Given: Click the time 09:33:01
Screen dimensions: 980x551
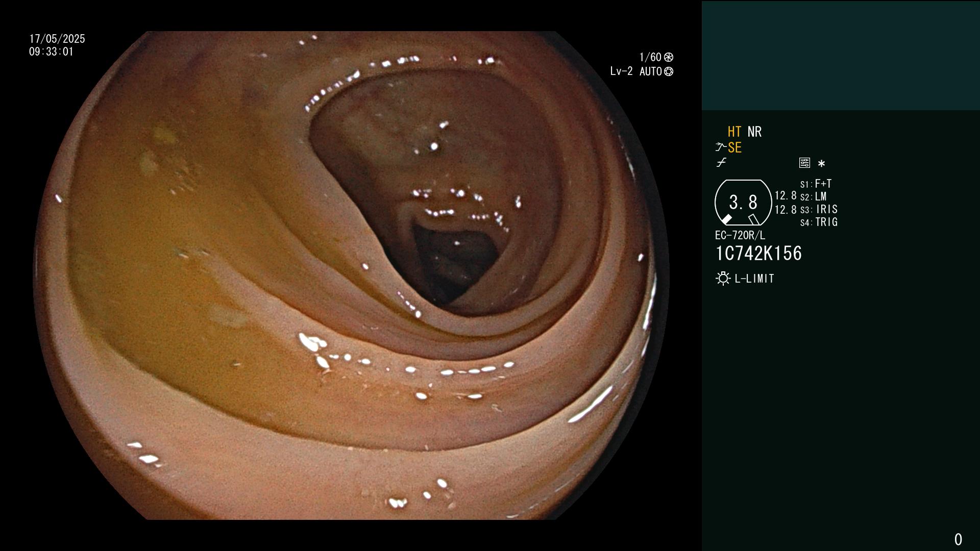Looking at the screenshot, I should pyautogui.click(x=51, y=52).
